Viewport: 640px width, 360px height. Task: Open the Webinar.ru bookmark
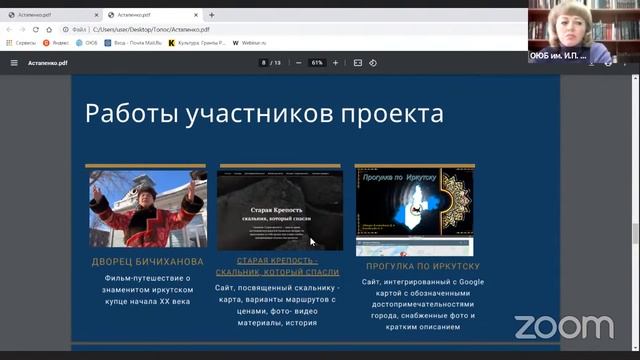pos(249,43)
